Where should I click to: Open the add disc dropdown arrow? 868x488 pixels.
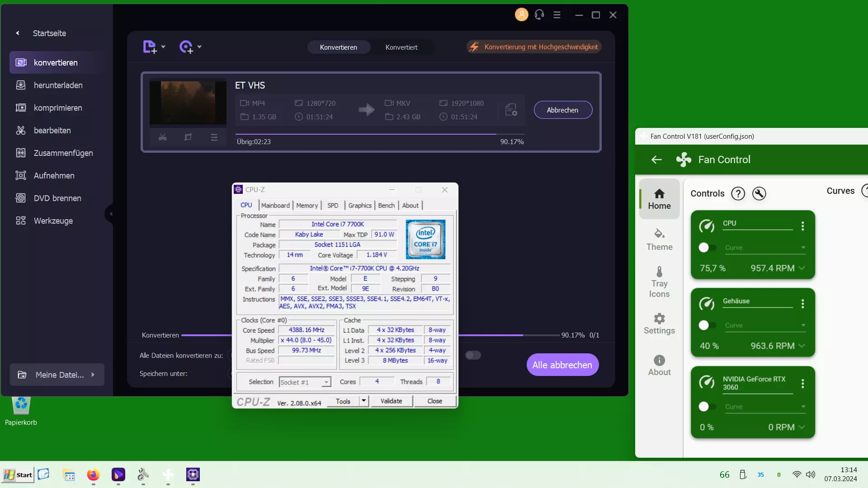[x=199, y=47]
